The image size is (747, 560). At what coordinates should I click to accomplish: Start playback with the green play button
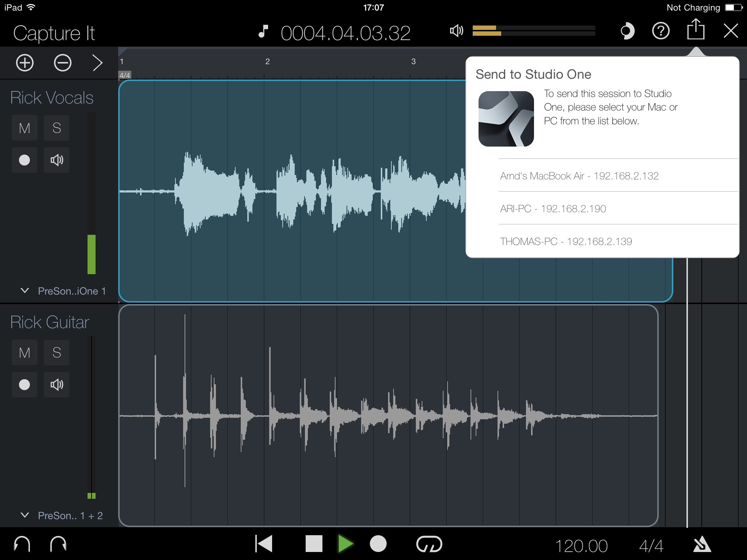pyautogui.click(x=345, y=544)
